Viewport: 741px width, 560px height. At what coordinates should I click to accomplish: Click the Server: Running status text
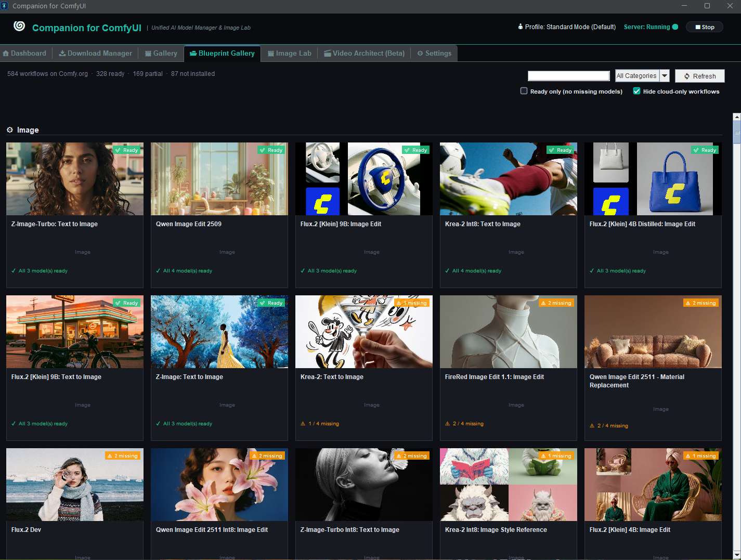coord(647,27)
